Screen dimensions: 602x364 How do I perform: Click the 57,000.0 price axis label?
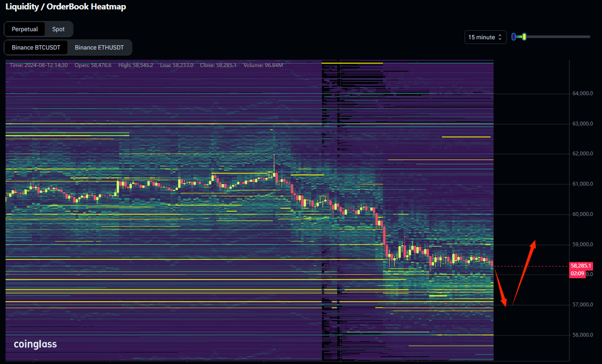[x=583, y=304]
